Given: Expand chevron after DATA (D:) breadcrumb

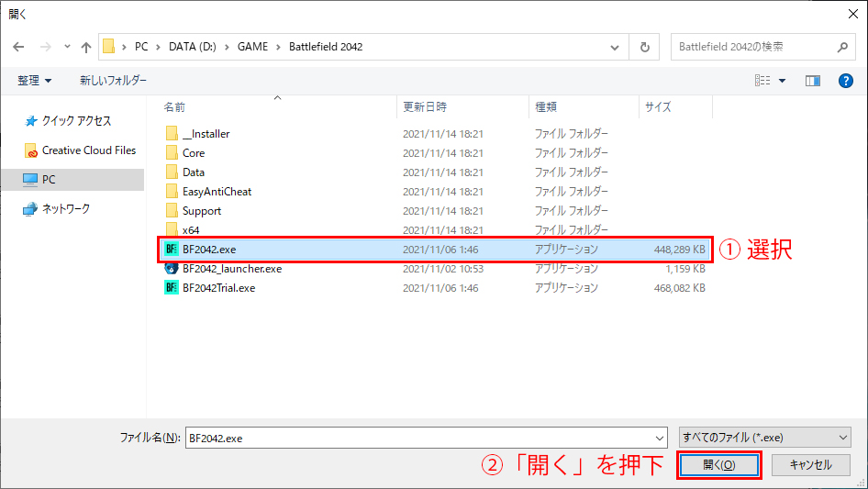Looking at the screenshot, I should 227,47.
